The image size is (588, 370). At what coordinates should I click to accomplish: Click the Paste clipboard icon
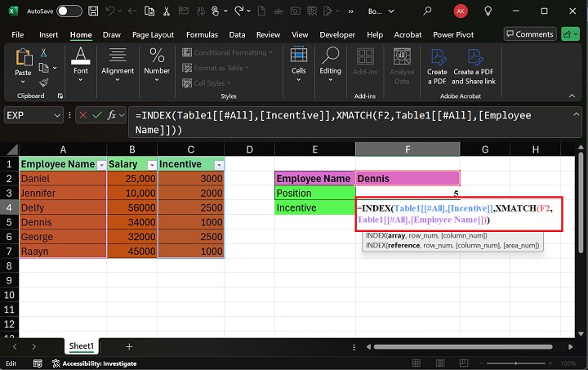[23, 60]
